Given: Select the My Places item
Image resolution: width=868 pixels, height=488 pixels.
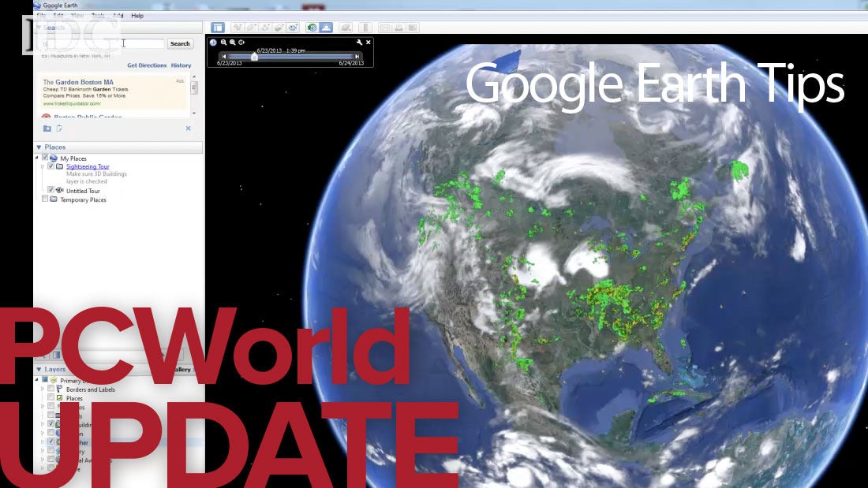Looking at the screenshot, I should pos(73,158).
